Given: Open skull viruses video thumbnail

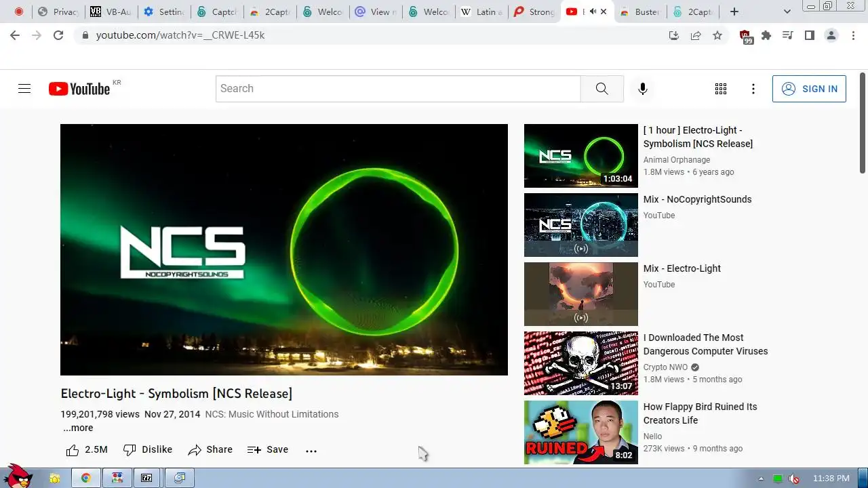Looking at the screenshot, I should tap(581, 363).
